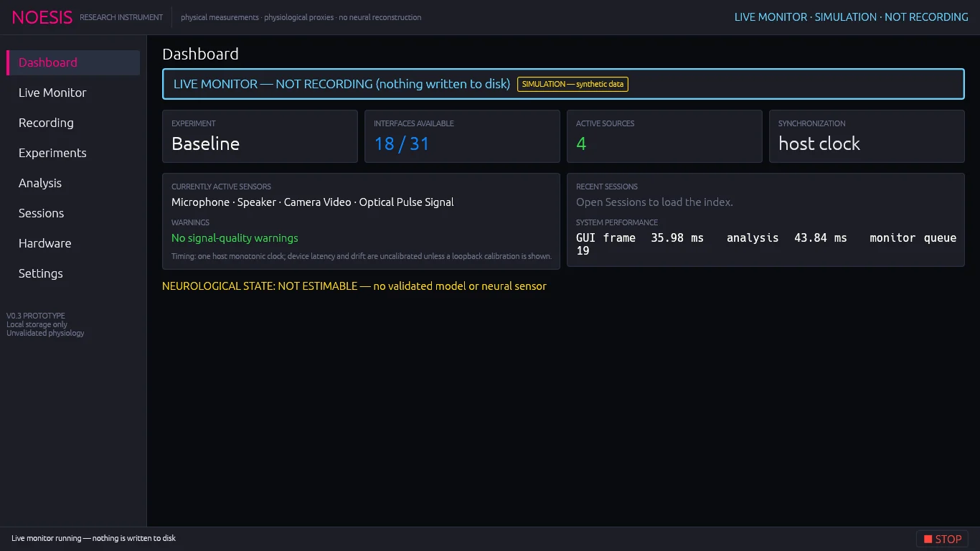Screen dimensions: 980x551
Task: Switch to Sessions in sidebar
Action: pos(73,213)
